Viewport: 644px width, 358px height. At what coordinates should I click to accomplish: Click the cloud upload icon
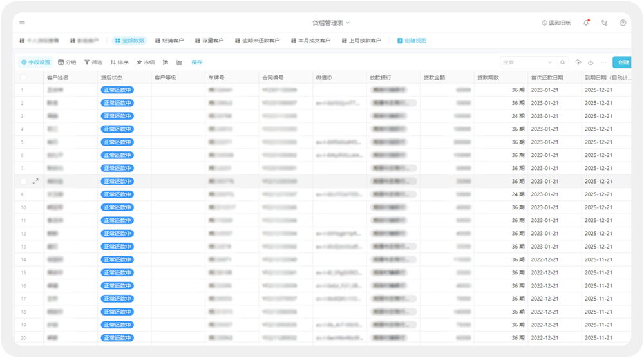point(578,62)
